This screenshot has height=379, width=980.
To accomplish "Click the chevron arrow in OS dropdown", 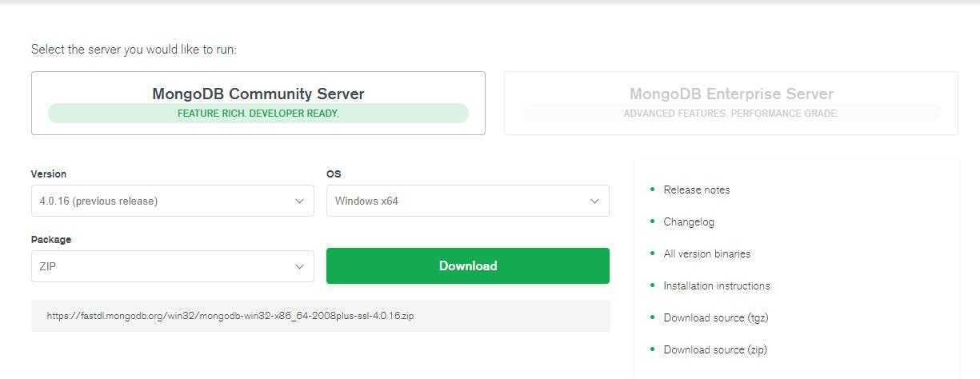I will (x=594, y=201).
